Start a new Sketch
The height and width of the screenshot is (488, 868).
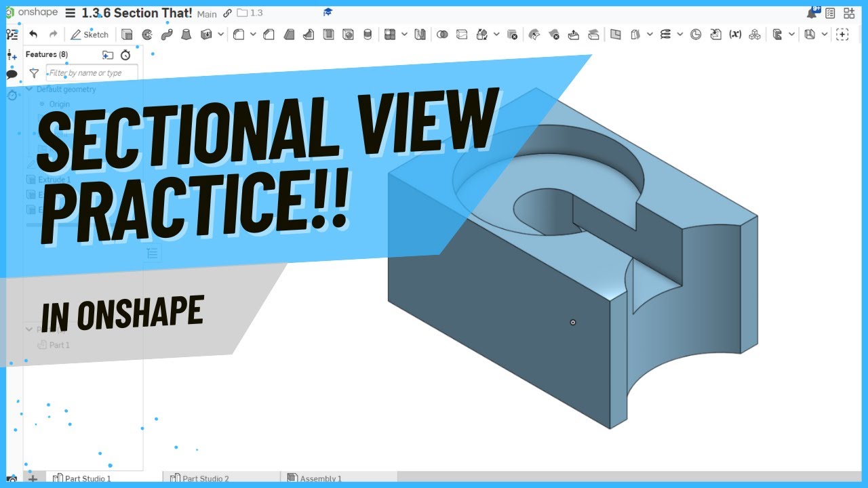[x=90, y=35]
